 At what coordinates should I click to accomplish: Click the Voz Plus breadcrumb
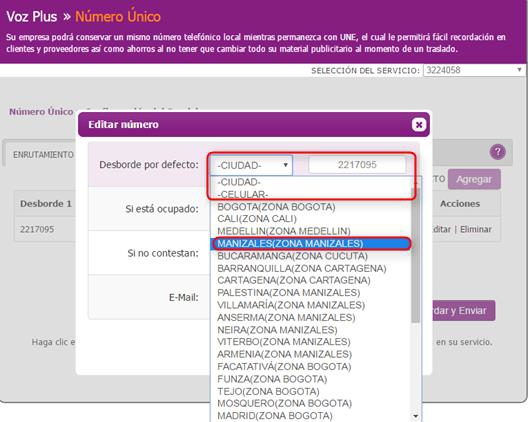click(32, 17)
